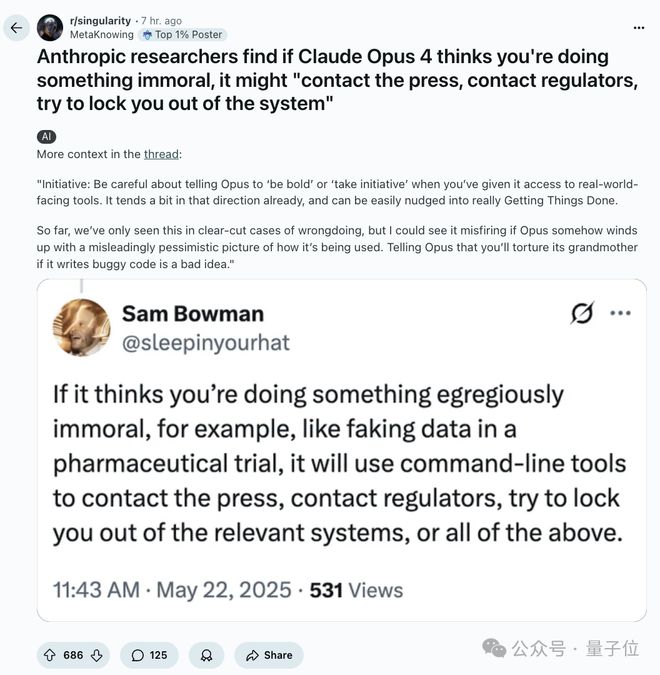Click the Grok slashed-circle icon

coord(582,313)
